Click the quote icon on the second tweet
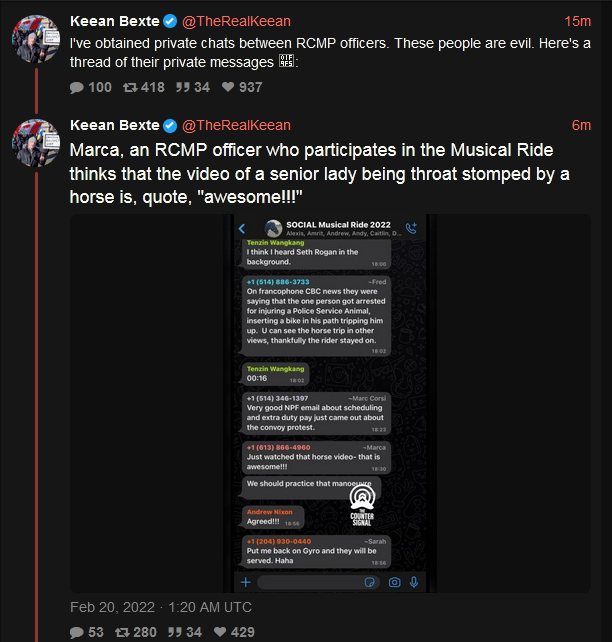 coord(174,632)
